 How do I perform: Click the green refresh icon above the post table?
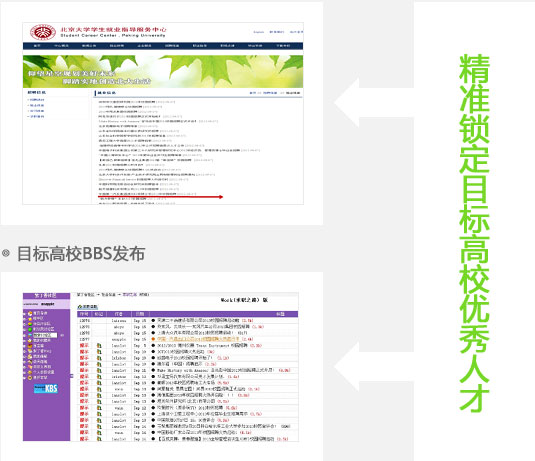point(79,306)
